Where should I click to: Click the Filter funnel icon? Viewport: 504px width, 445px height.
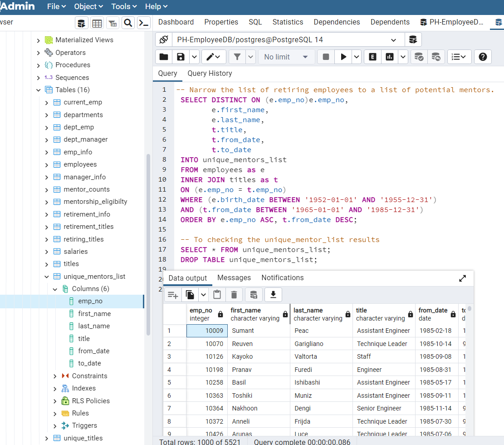[x=237, y=57]
